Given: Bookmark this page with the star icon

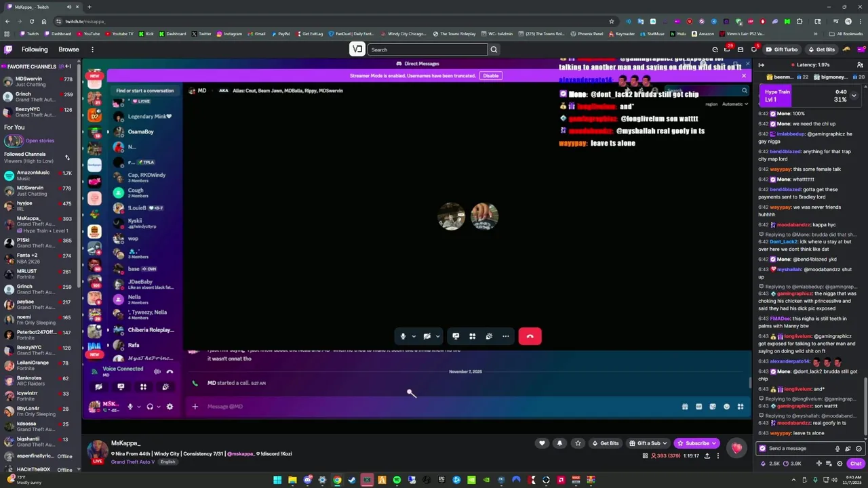Looking at the screenshot, I should (x=611, y=21).
